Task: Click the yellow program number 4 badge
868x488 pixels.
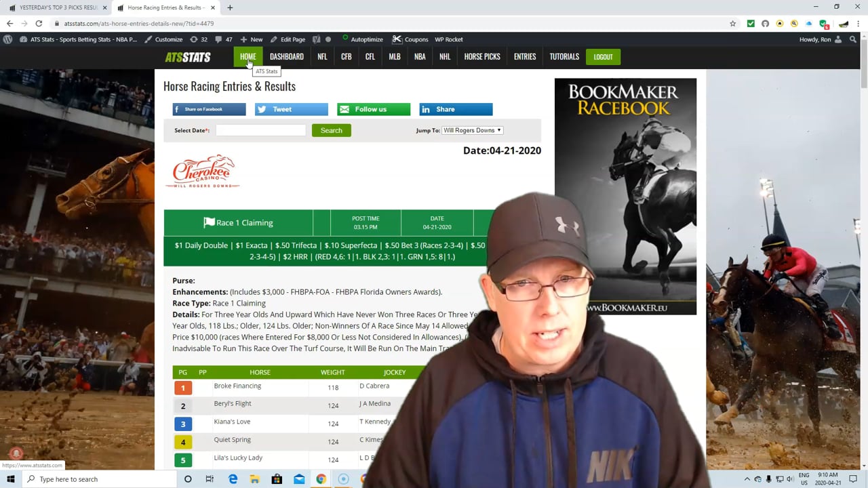Action: pyautogui.click(x=182, y=442)
